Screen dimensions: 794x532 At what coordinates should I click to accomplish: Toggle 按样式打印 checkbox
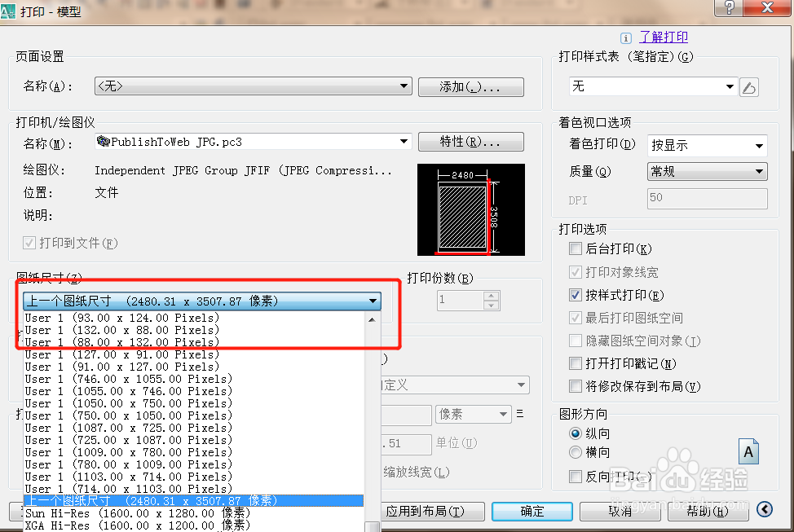click(x=576, y=295)
